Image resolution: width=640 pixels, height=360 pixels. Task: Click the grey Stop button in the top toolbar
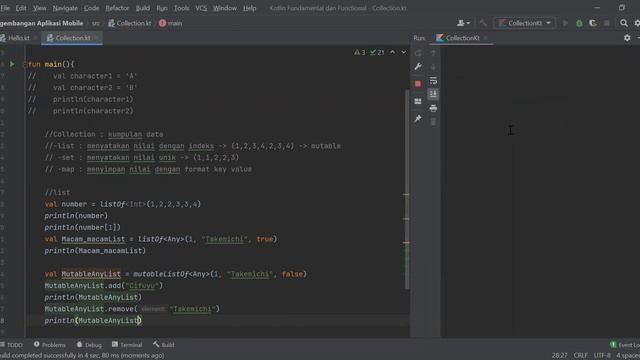(607, 23)
